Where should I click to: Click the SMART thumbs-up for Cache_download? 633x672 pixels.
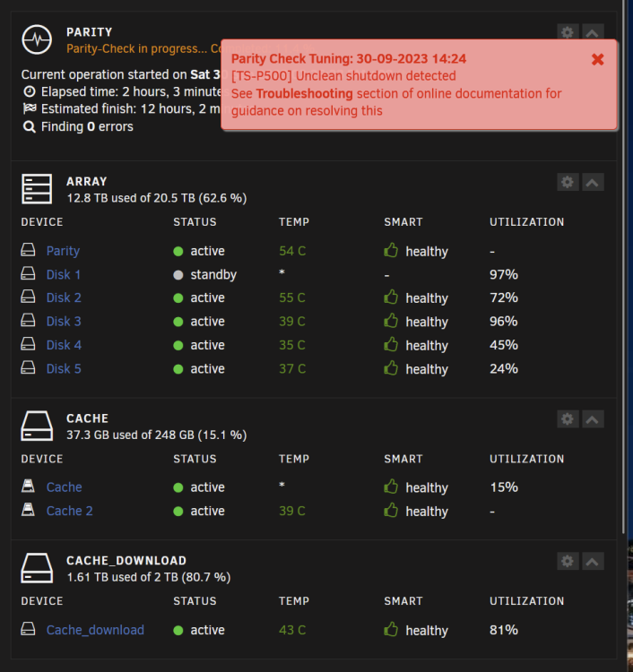pos(391,630)
